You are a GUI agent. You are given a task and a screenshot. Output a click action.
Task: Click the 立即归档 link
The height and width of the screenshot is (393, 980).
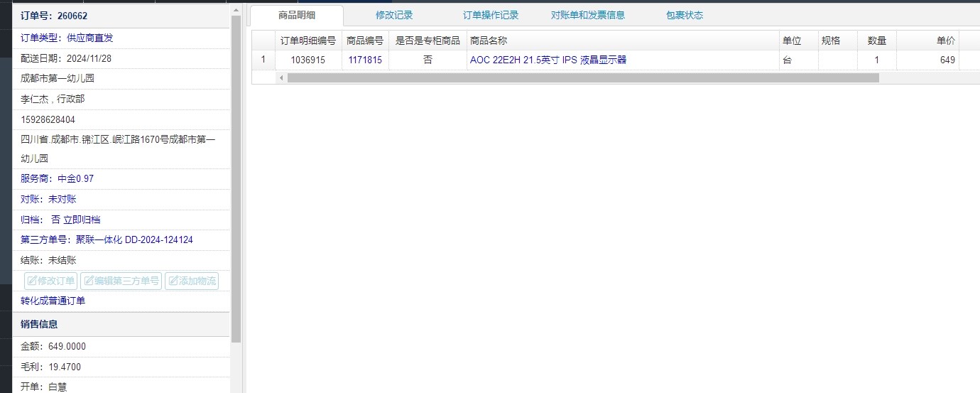(x=82, y=220)
